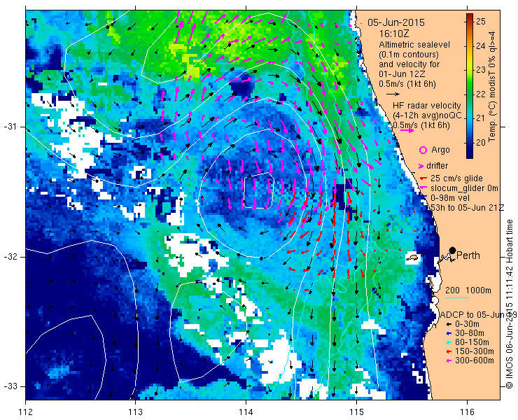Click the 'Altimetric sealevel' legend text
Image resolution: width=518 pixels, height=420 pixels.
click(x=414, y=45)
